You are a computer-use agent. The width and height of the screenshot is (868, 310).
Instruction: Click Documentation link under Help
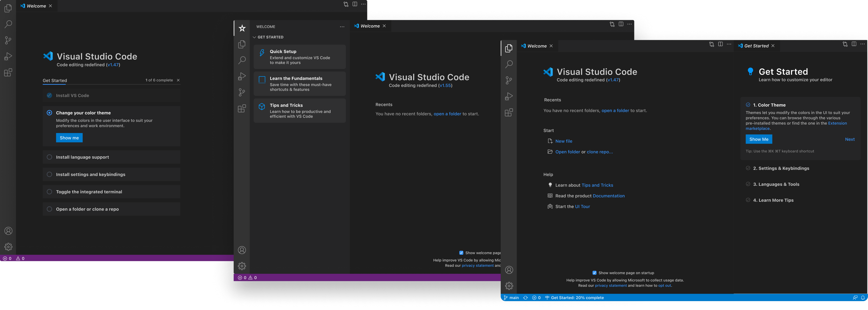609,196
